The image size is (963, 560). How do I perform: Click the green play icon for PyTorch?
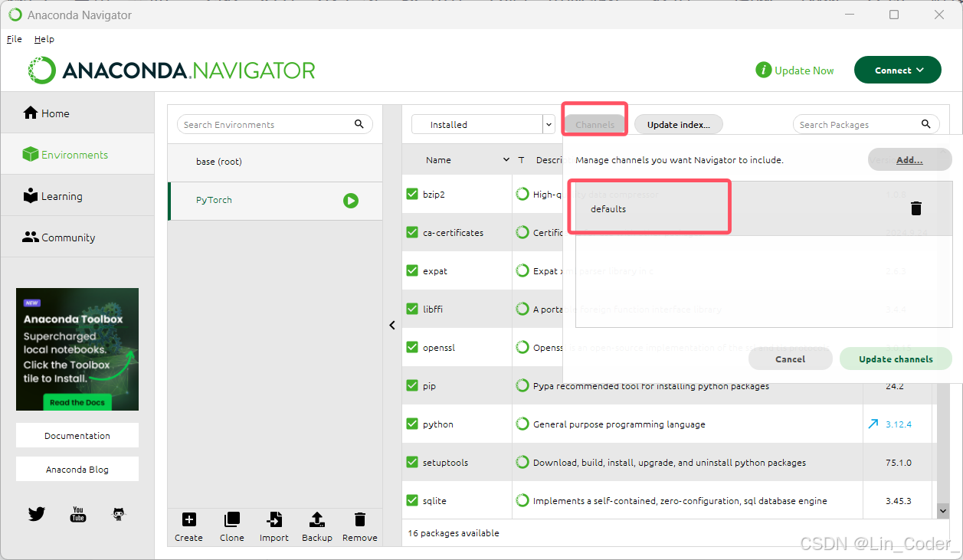pyautogui.click(x=351, y=201)
